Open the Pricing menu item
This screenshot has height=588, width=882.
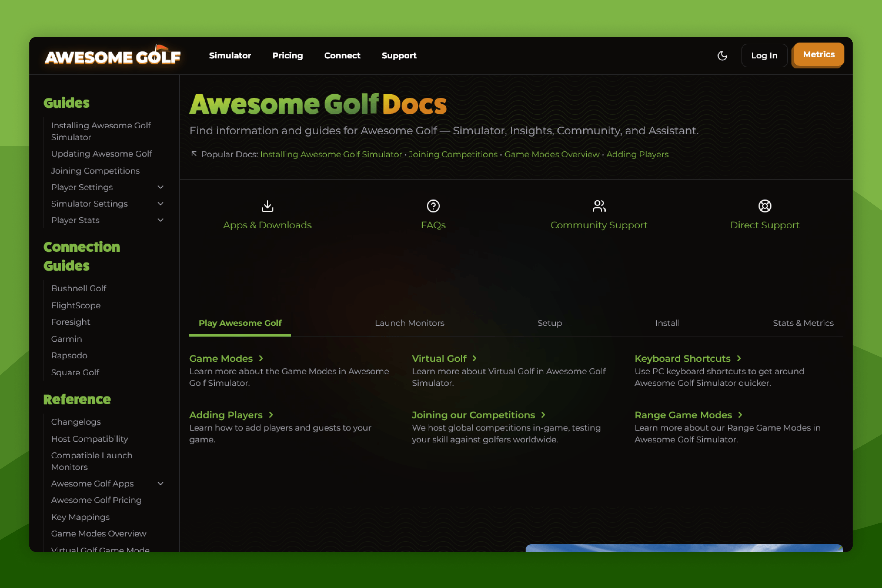tap(287, 56)
